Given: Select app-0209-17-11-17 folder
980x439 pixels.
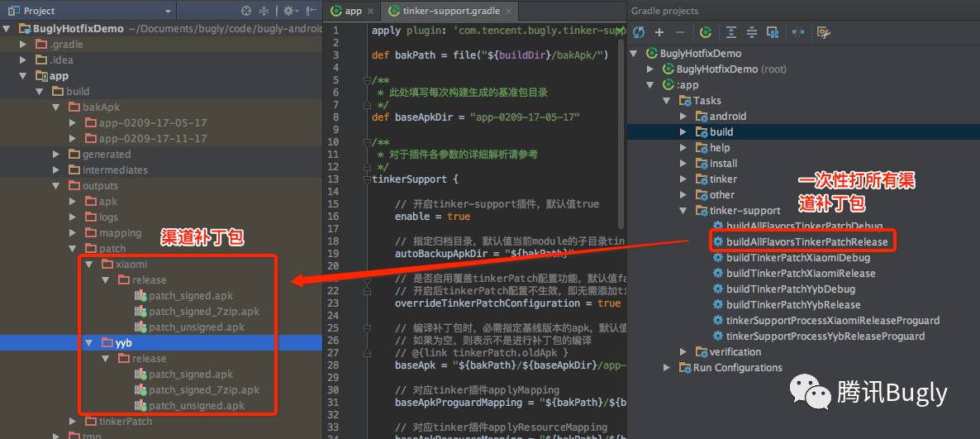Looking at the screenshot, I should pyautogui.click(x=145, y=138).
